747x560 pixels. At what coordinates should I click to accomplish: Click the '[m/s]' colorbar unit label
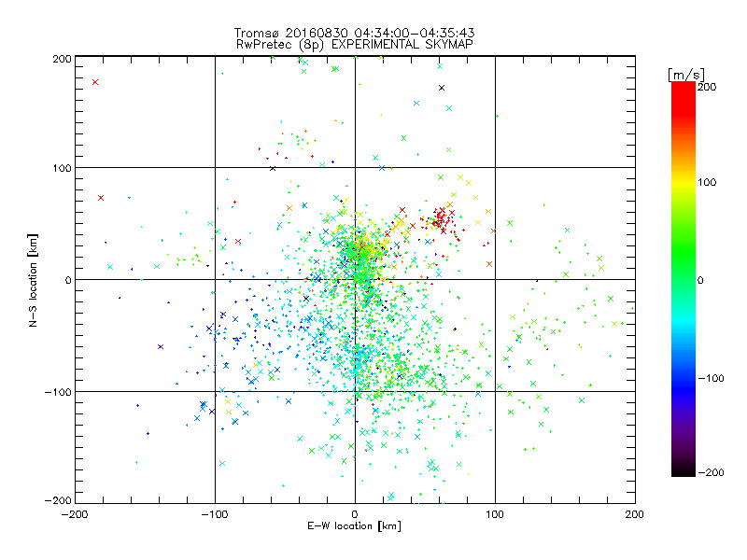686,75
